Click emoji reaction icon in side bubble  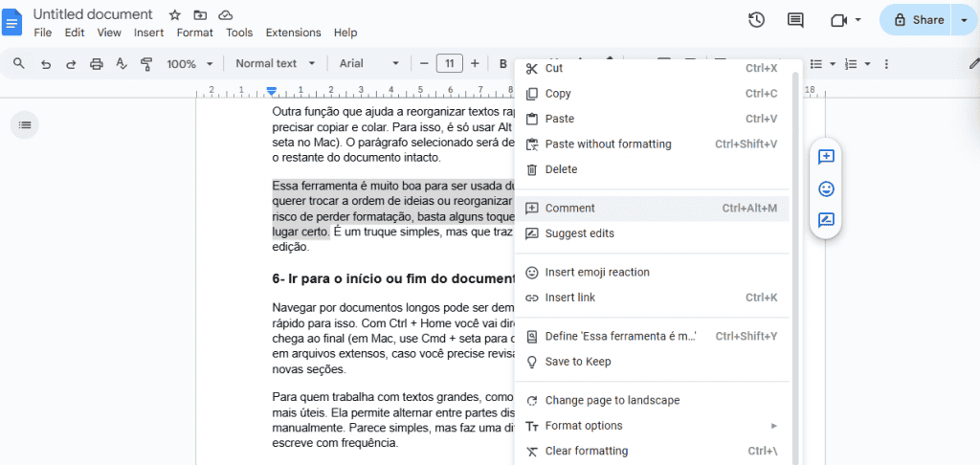click(826, 189)
